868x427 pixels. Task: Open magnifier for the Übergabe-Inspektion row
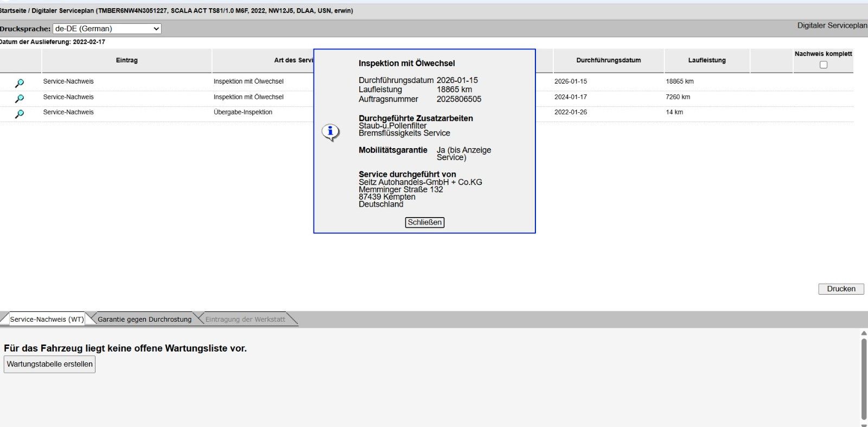pyautogui.click(x=20, y=114)
